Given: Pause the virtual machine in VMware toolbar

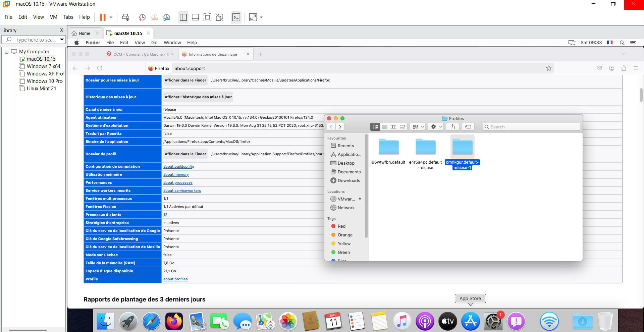Looking at the screenshot, I should coord(103,17).
